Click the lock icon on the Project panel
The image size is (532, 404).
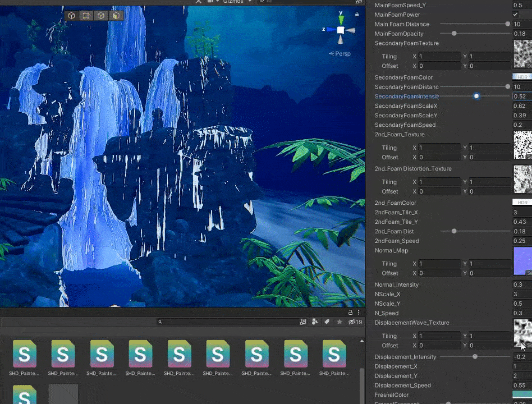point(351,313)
